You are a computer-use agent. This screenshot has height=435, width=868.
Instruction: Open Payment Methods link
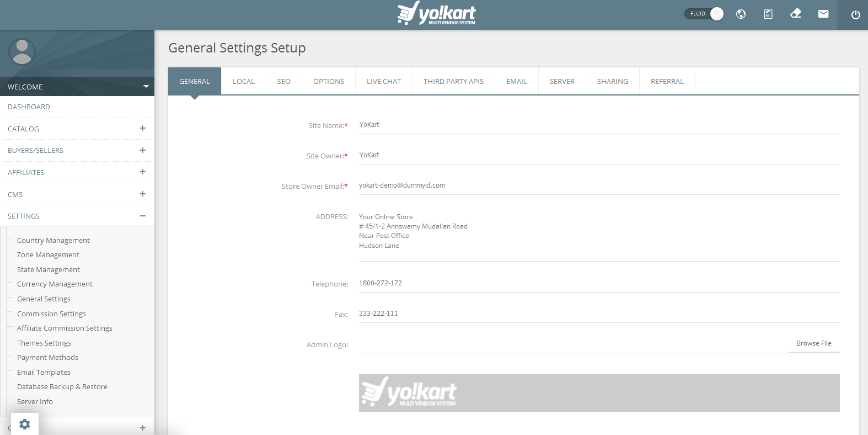click(47, 357)
